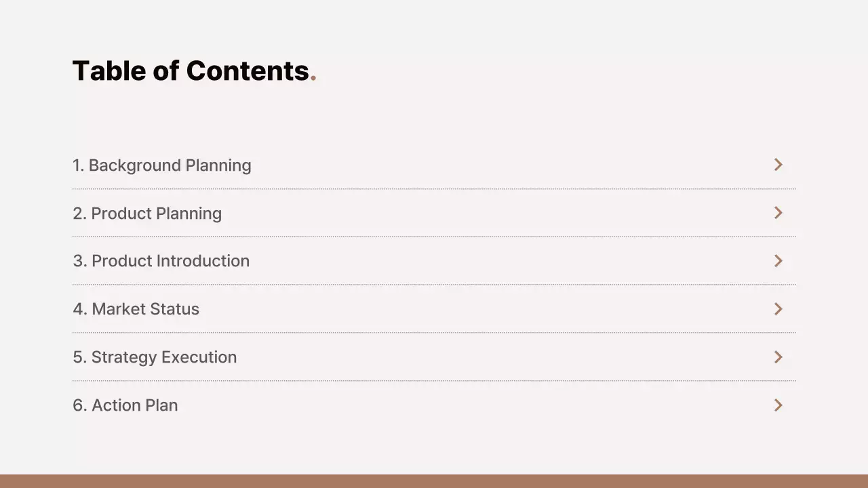868x488 pixels.
Task: Select the '6. Action Plan' entry
Action: coord(125,405)
